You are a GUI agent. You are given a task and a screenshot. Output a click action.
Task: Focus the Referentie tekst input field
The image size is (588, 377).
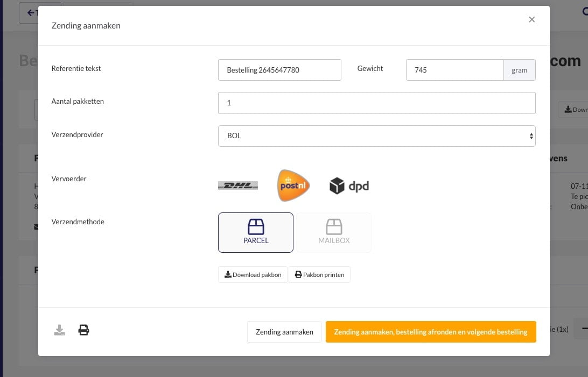coord(279,70)
